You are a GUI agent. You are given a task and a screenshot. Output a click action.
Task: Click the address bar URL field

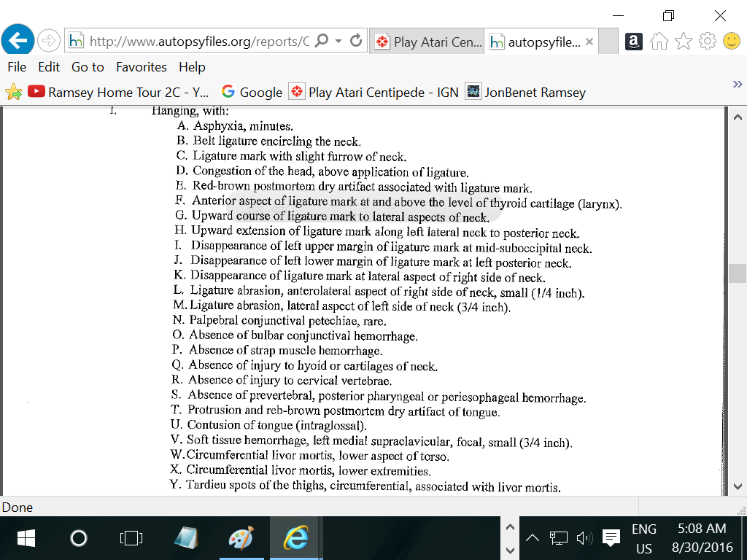click(x=197, y=42)
